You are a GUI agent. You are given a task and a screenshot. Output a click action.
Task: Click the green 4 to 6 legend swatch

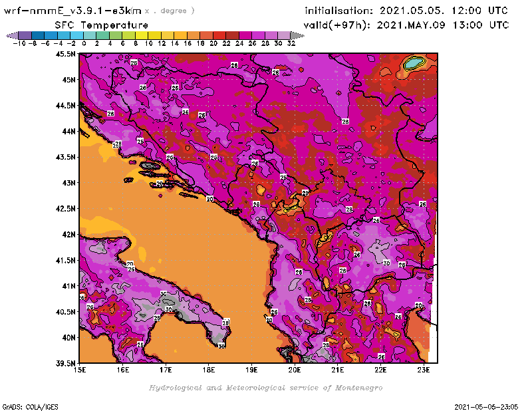tap(116, 36)
